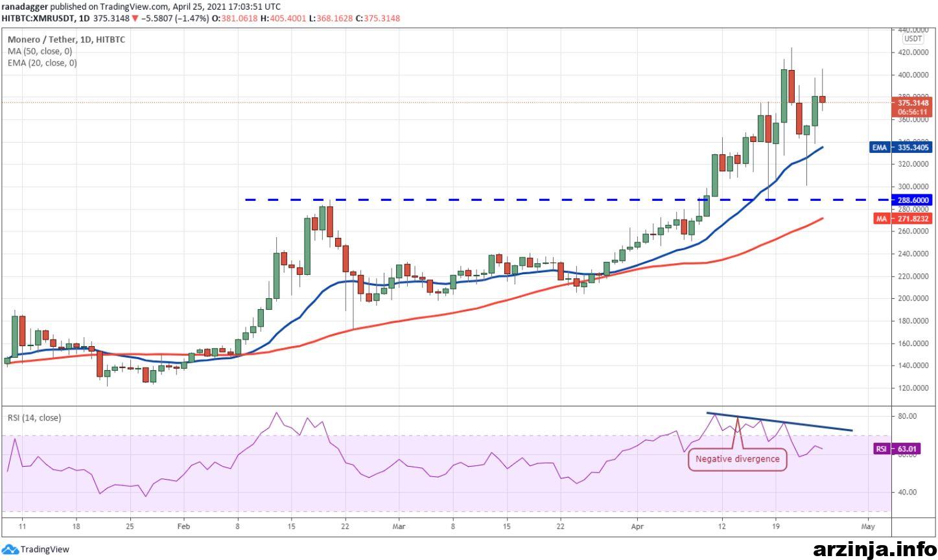This screenshot has height=560, width=938.
Task: Select the MA (50, close, 0) indicator legend
Action: [x=40, y=51]
